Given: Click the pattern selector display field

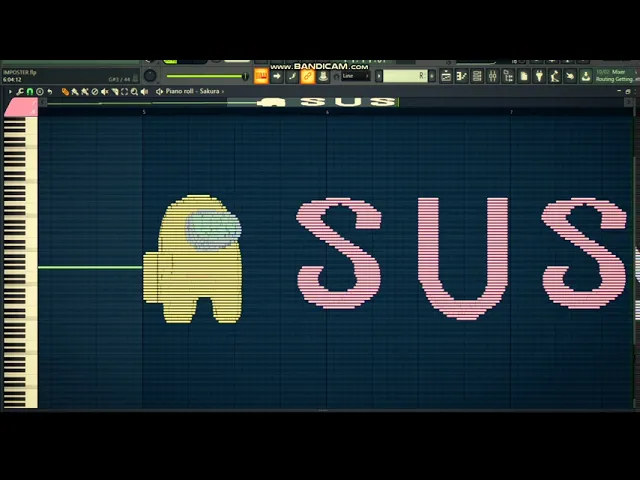Looking at the screenshot, I should click(x=405, y=76).
